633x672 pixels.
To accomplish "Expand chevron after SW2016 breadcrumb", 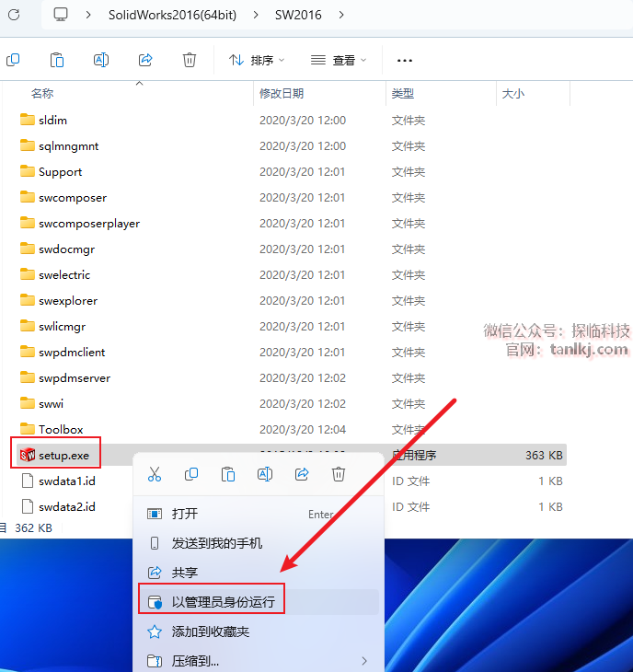I will coord(341,15).
